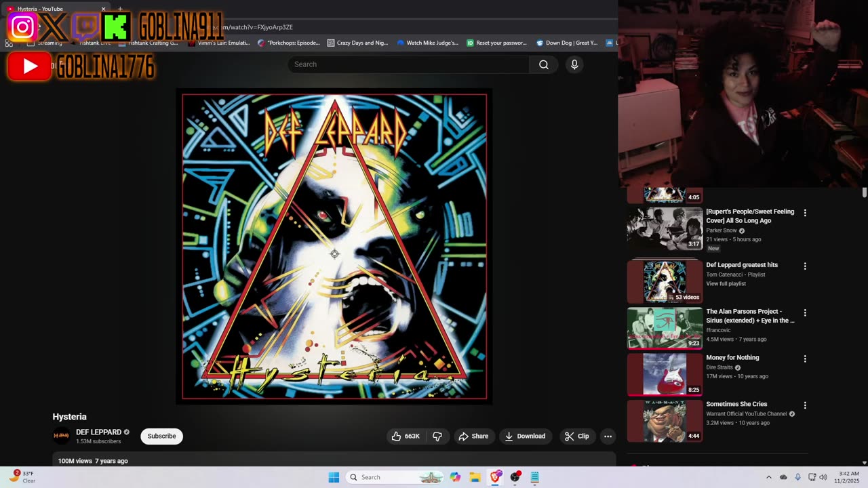Click the microphone tray icon
Viewport: 868px width, 488px height.
797,477
